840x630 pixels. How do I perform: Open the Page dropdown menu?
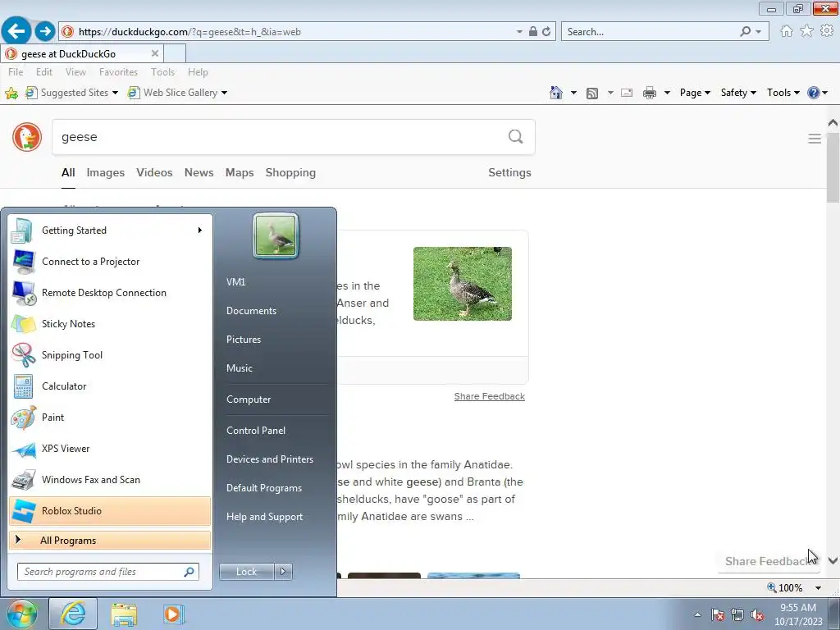click(695, 93)
